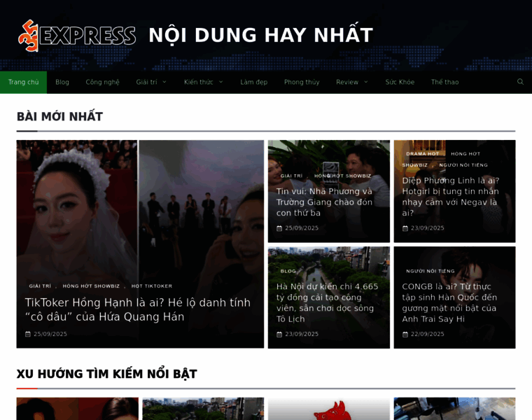Open the search icon in the navigation bar
Image resolution: width=532 pixels, height=420 pixels.
(520, 82)
